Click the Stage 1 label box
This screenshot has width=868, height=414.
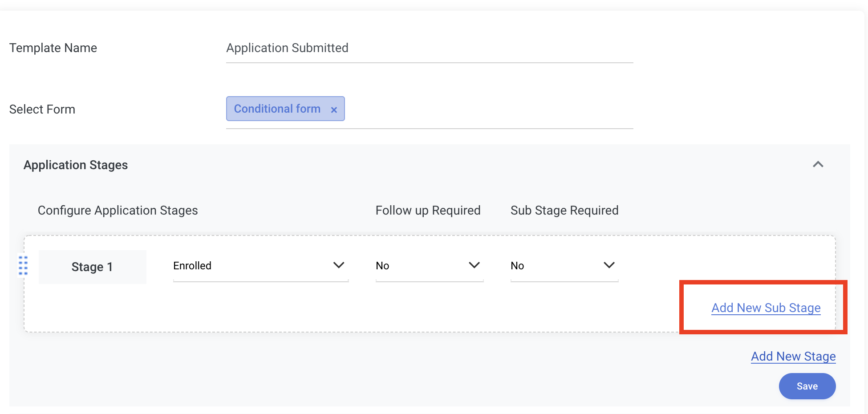click(92, 267)
